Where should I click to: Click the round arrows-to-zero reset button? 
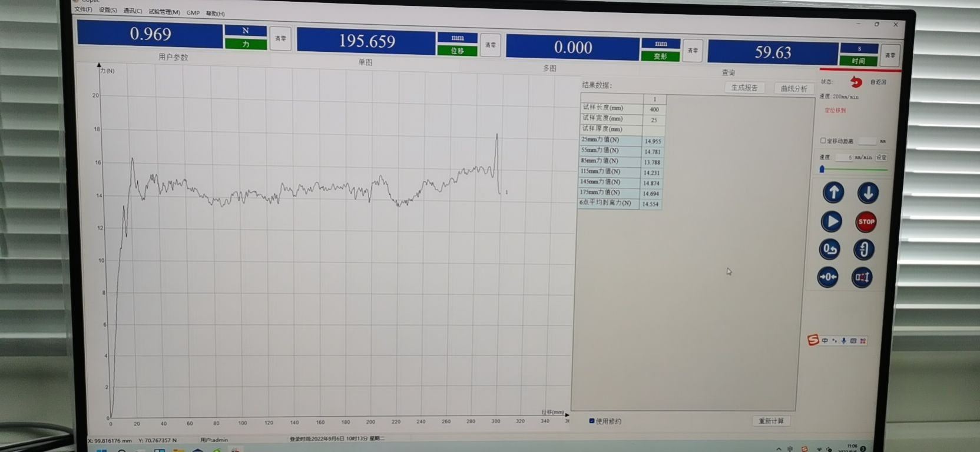[x=828, y=277]
